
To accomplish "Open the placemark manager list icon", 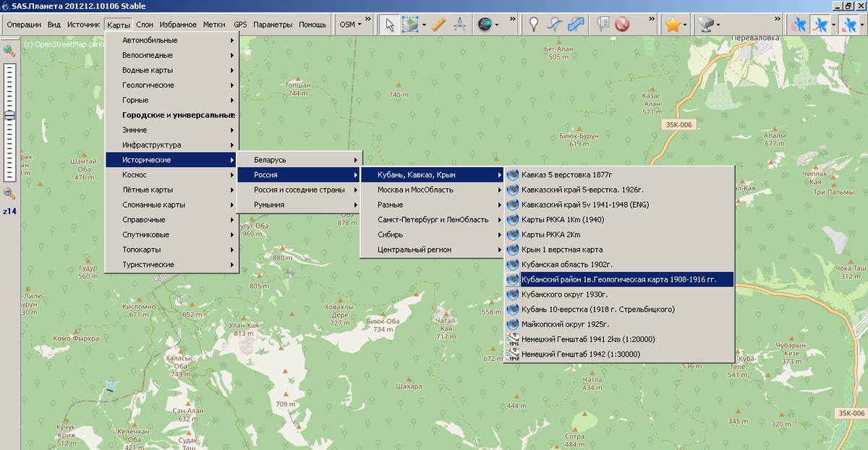I will (x=602, y=25).
